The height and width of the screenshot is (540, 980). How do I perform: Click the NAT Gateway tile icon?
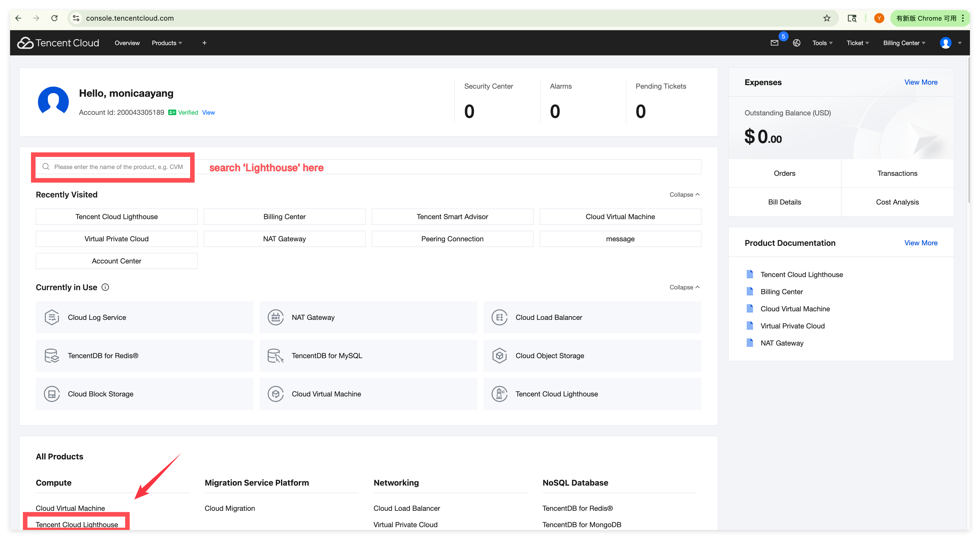(x=275, y=317)
